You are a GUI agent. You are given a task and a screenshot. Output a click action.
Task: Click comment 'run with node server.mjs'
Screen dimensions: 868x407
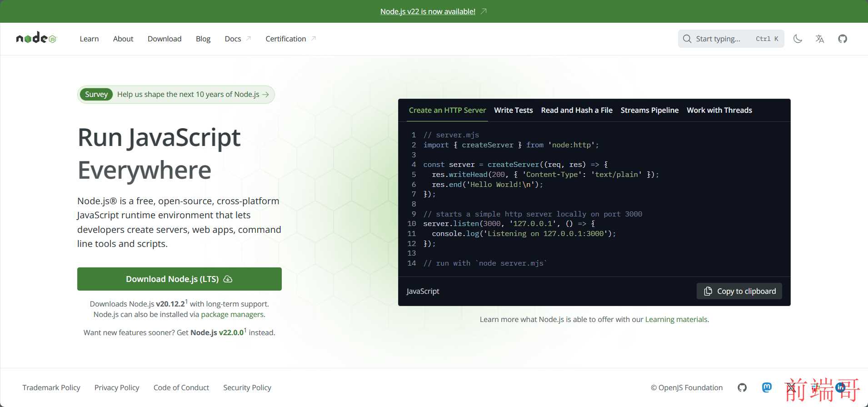[485, 263]
